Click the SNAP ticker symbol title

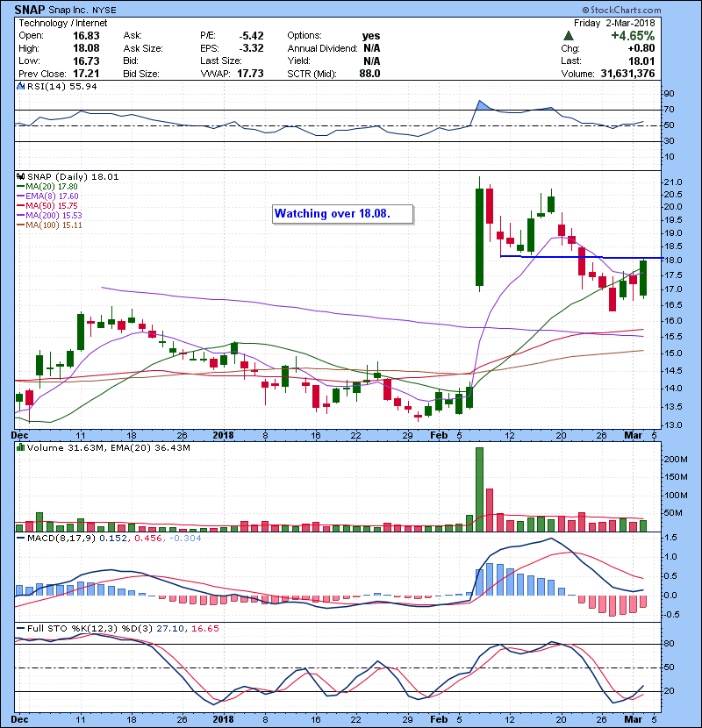pos(30,10)
